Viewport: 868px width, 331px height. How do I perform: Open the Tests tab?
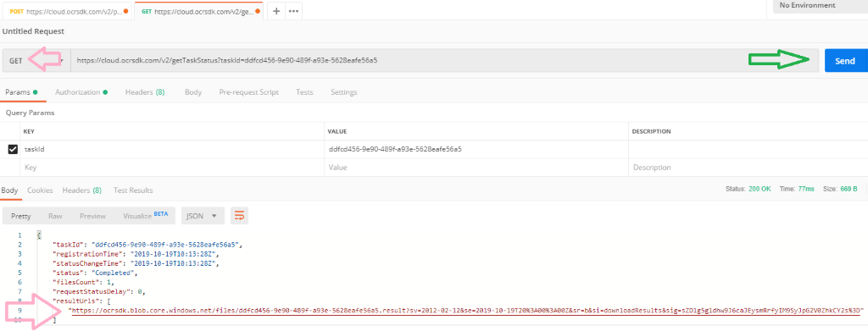click(304, 92)
